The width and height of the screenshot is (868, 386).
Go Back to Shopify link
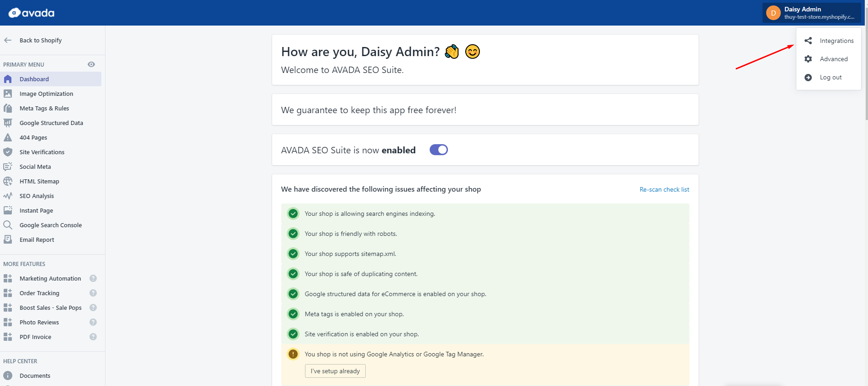41,40
